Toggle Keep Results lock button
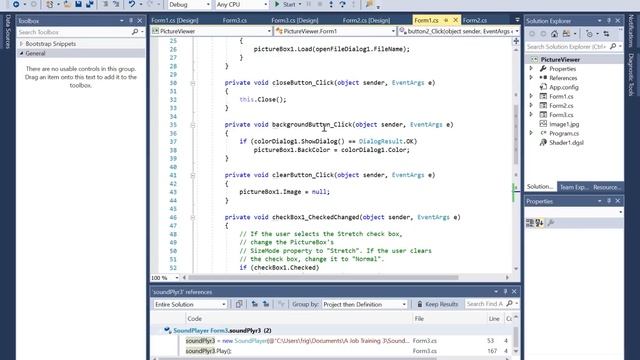640x360 pixels. 438,304
